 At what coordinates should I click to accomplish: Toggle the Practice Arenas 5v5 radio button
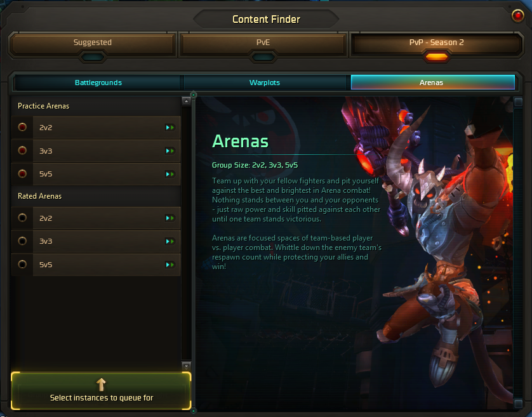click(x=22, y=174)
